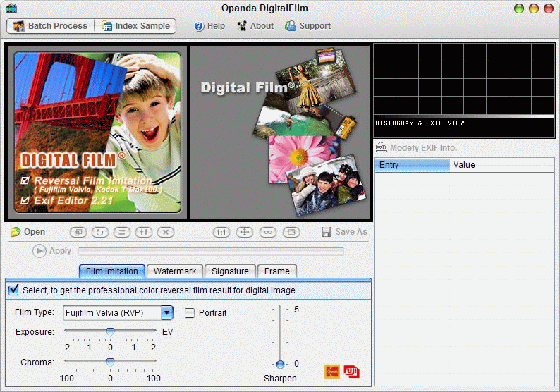Click the Entry column header
The image size is (560, 392).
(x=412, y=165)
